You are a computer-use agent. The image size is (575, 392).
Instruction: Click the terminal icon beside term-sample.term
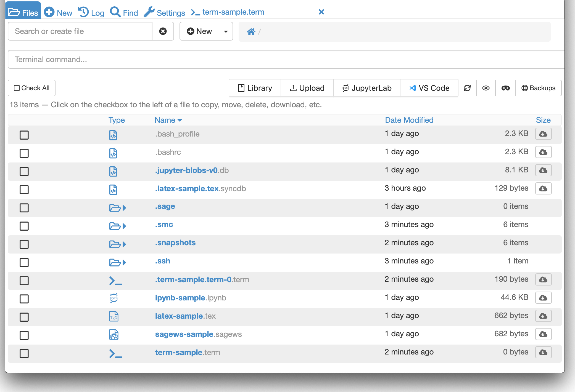click(115, 353)
